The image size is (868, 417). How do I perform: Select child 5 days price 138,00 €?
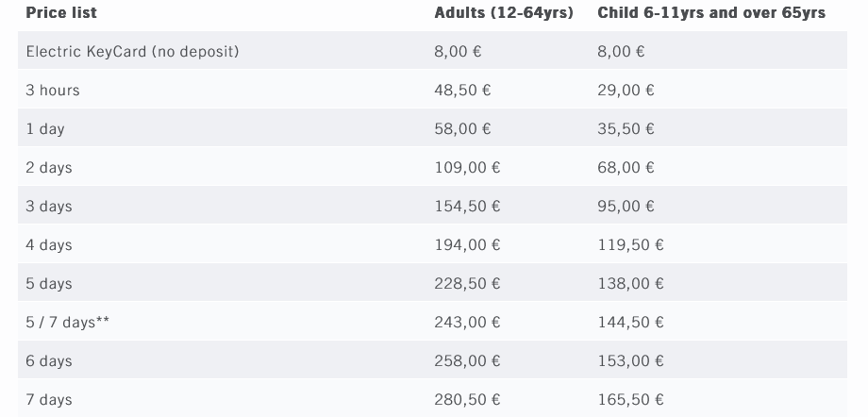[630, 284]
